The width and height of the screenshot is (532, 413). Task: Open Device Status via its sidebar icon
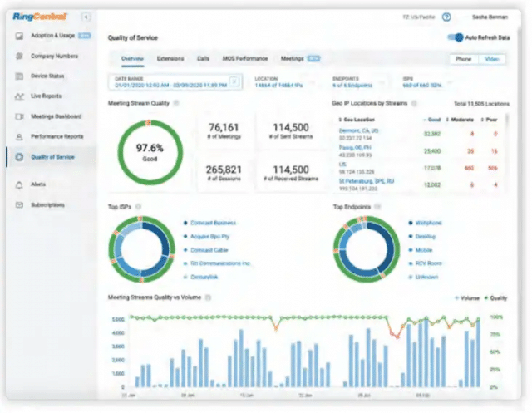click(x=19, y=76)
